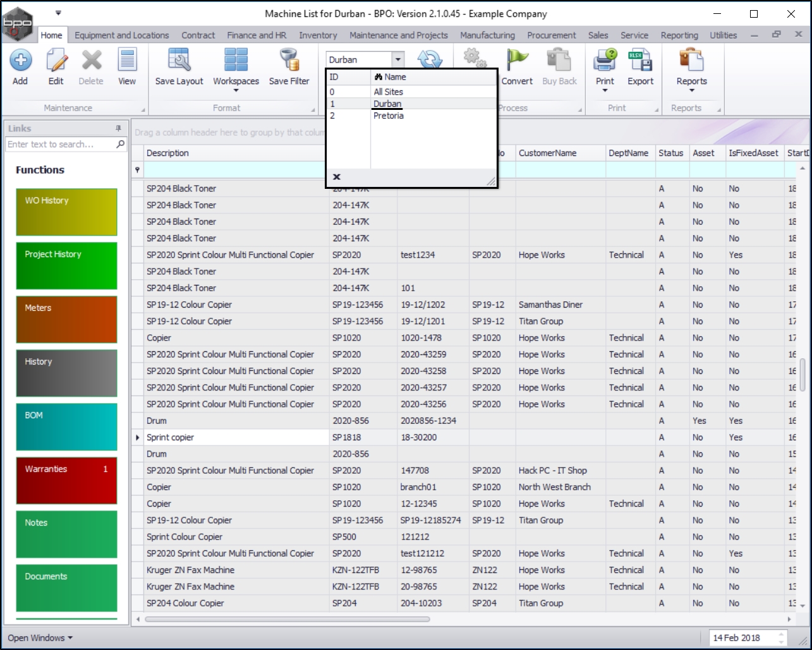Click the WO History tile

point(66,212)
